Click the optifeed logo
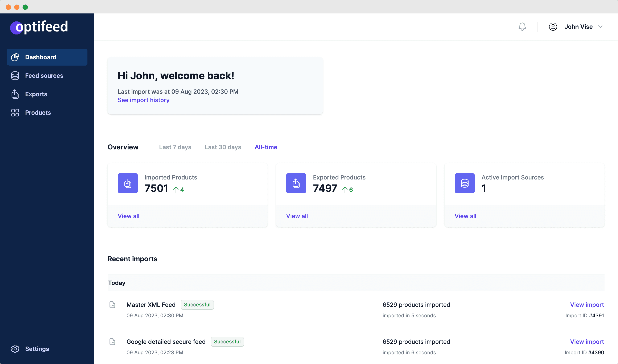Screen dimensions: 618x364 pos(39,26)
